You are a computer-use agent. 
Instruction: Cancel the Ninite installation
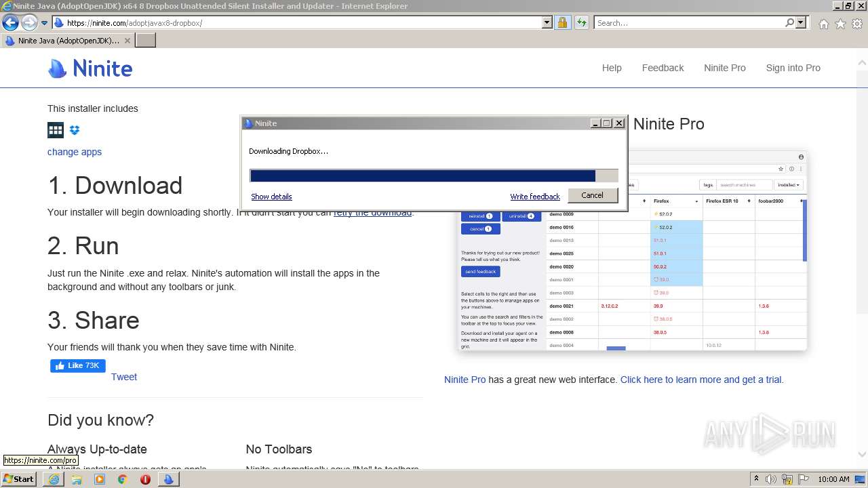(x=592, y=195)
